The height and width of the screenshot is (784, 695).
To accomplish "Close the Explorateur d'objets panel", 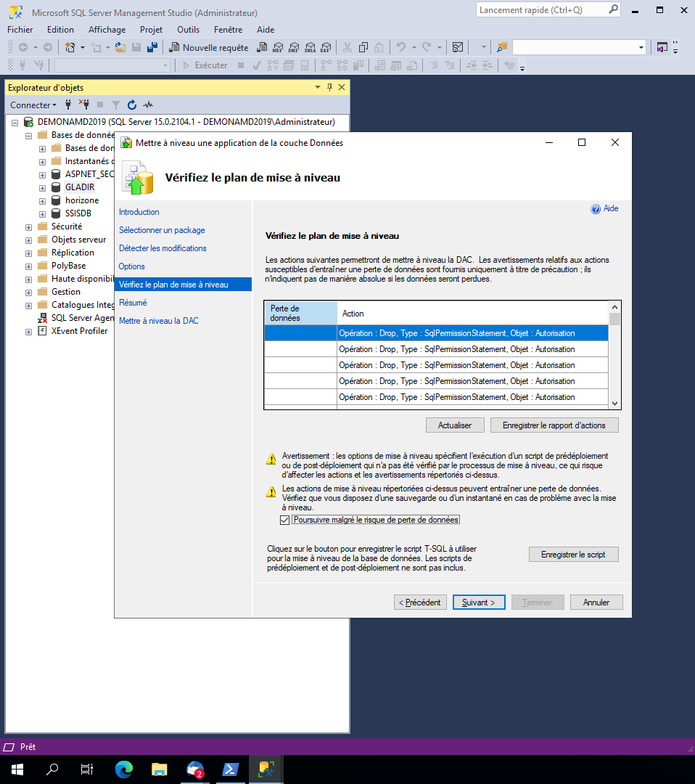I will (x=342, y=87).
